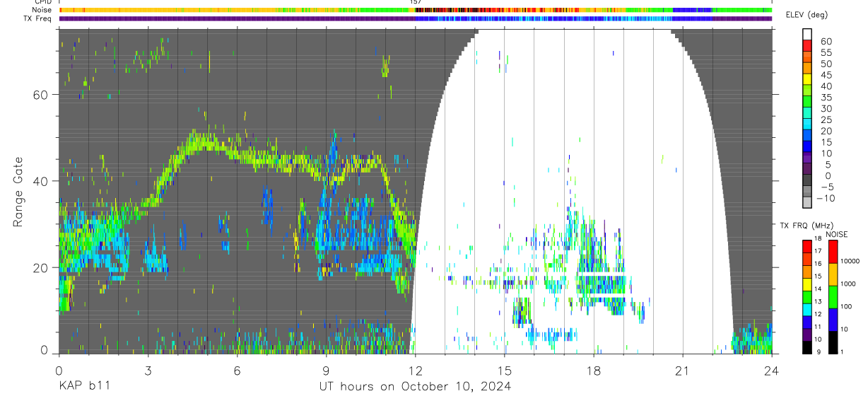
Task: Click the '60' range gate tick label
Action: click(x=42, y=95)
